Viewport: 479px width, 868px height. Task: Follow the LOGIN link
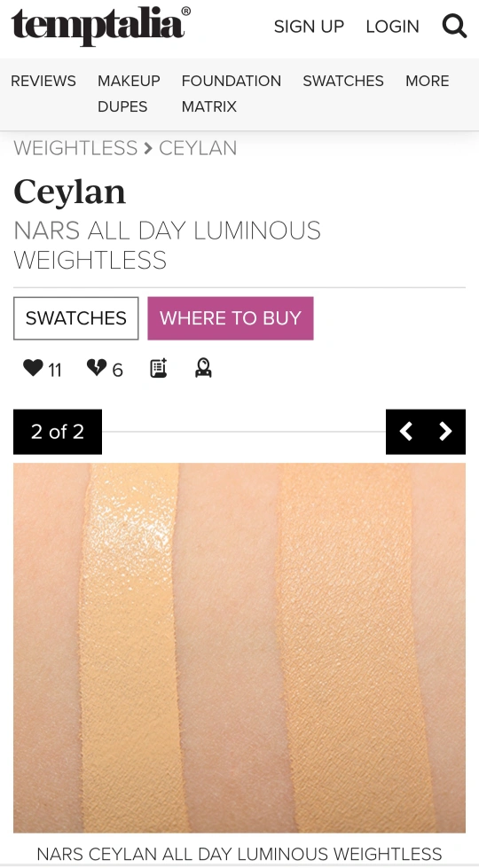[x=392, y=27]
